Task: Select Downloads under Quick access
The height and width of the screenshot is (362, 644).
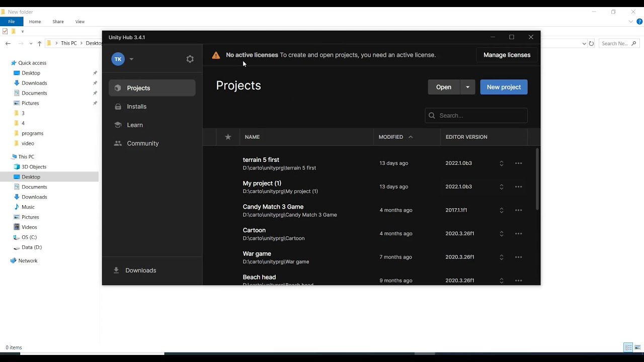Action: (x=34, y=83)
